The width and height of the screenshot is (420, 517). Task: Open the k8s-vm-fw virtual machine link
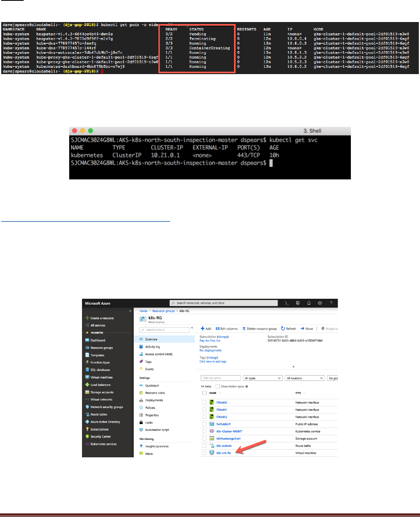pyautogui.click(x=224, y=453)
